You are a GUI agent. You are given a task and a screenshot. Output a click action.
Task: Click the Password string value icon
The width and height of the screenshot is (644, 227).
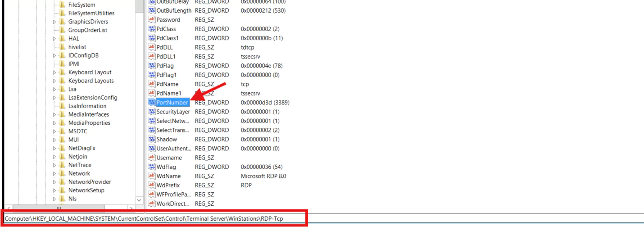point(152,20)
